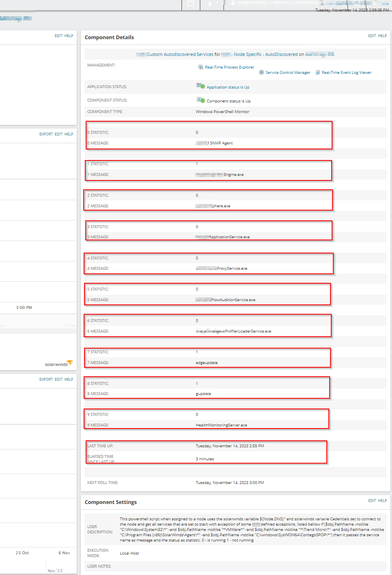Click Node Specific - AutoDiscovered link

(x=266, y=54)
